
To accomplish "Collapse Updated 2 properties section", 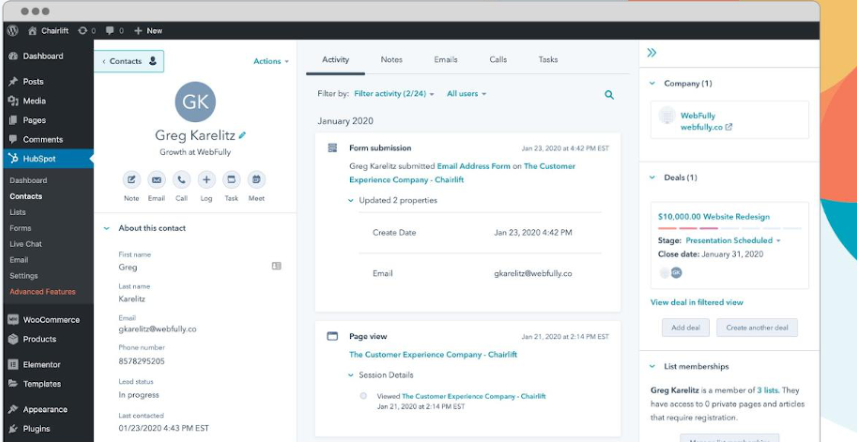I will click(x=350, y=201).
